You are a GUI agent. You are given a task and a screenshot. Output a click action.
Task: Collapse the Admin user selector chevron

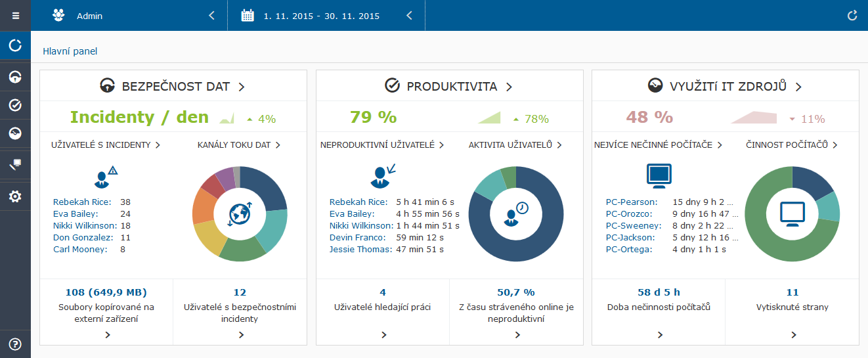[x=211, y=16]
